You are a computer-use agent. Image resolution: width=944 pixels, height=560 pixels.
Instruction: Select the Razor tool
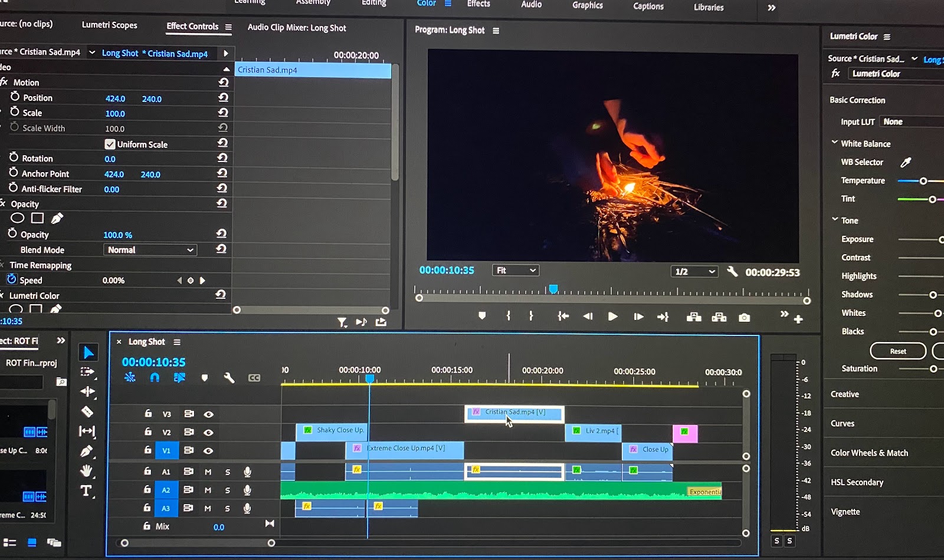tap(87, 411)
